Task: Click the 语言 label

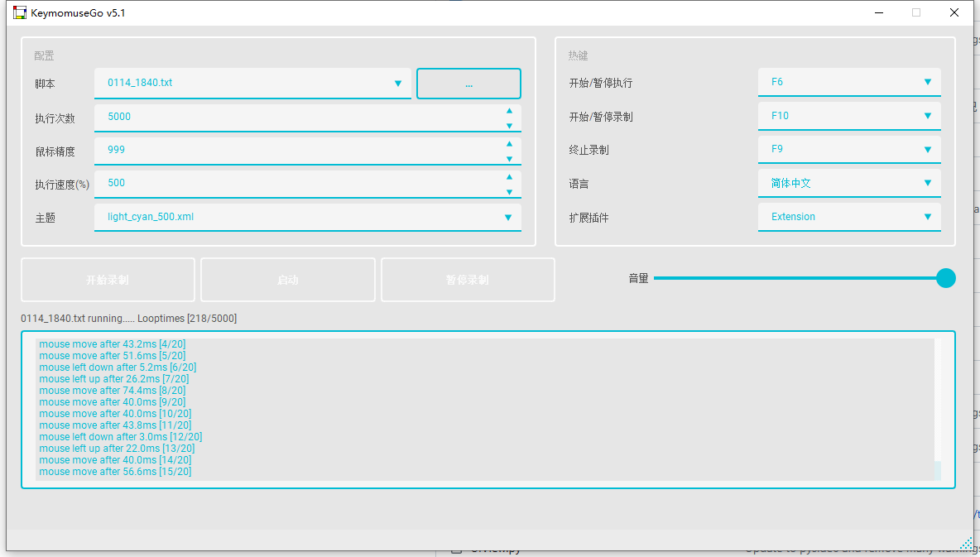Action: click(x=579, y=184)
